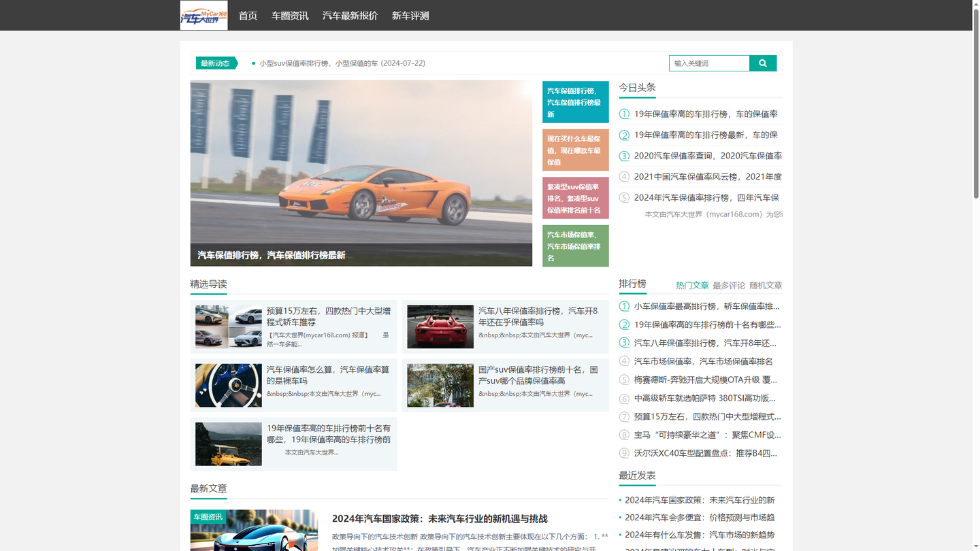Click banner caption 汽车保值排行榜，汽车保值排行榜最新
Viewport: 980px width, 551px height.
tap(272, 255)
